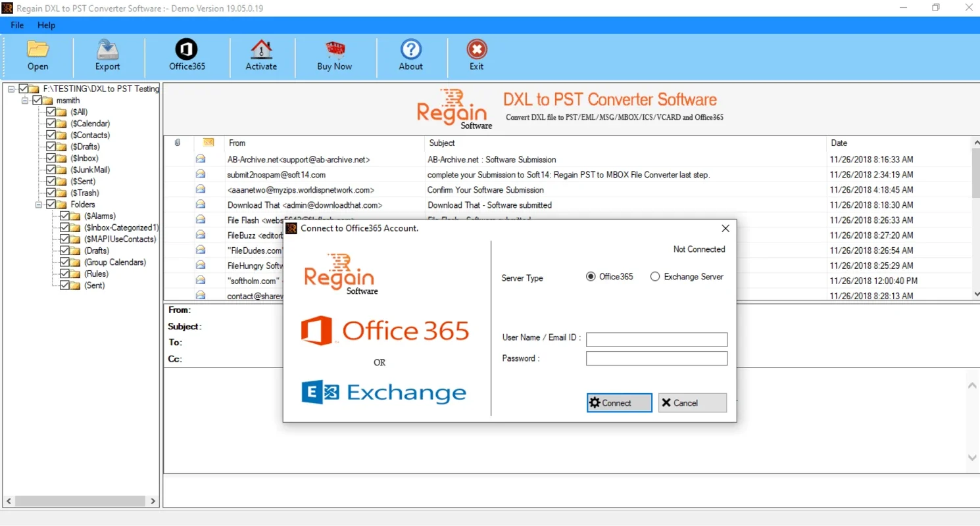Screen dimensions: 980x526
Task: Click the attachment paperclip column header
Action: (178, 143)
